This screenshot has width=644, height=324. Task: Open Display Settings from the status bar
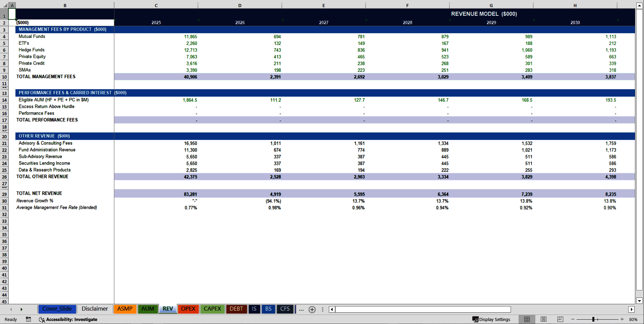pos(491,319)
